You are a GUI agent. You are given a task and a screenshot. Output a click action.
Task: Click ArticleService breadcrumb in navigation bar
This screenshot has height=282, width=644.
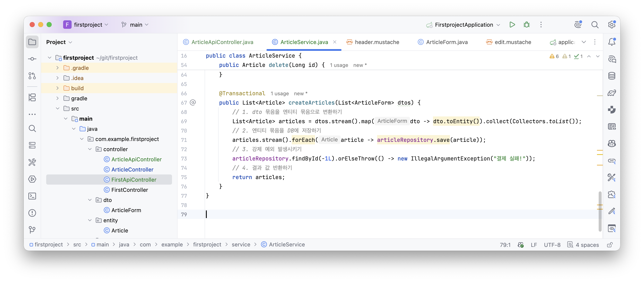[283, 245]
